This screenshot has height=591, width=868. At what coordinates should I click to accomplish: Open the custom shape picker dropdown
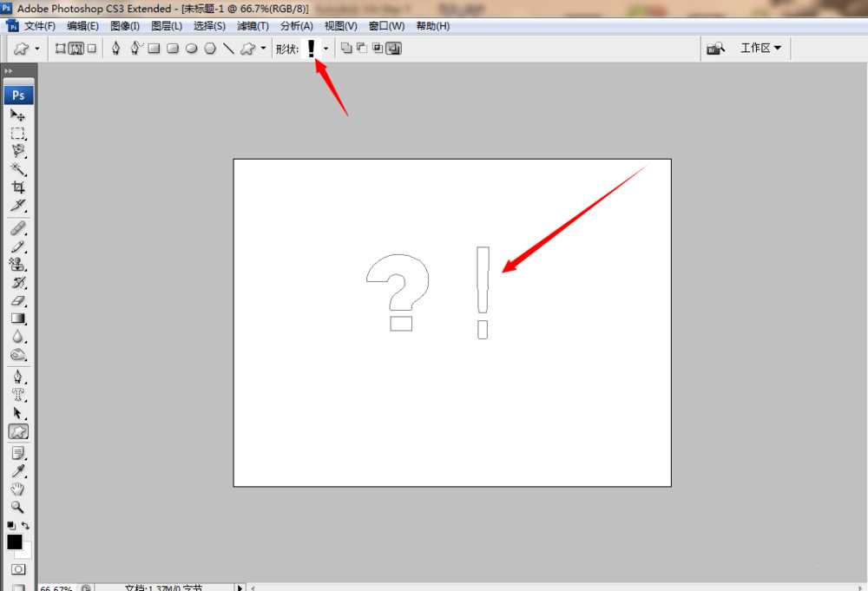coord(325,49)
